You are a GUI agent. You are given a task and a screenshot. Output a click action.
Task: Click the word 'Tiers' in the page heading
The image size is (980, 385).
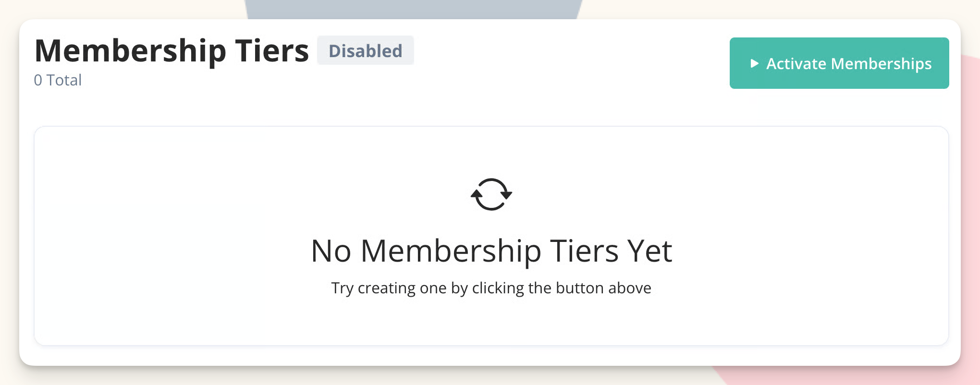pos(272,50)
